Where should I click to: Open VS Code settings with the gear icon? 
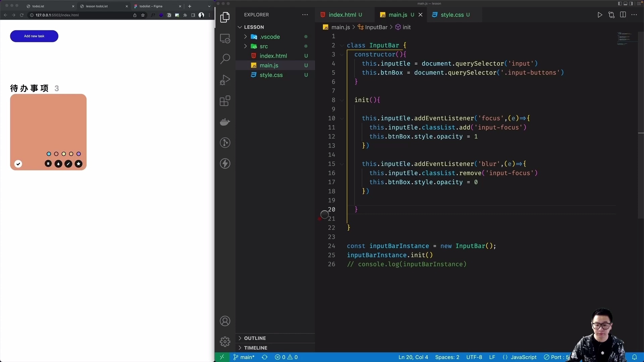click(x=225, y=341)
